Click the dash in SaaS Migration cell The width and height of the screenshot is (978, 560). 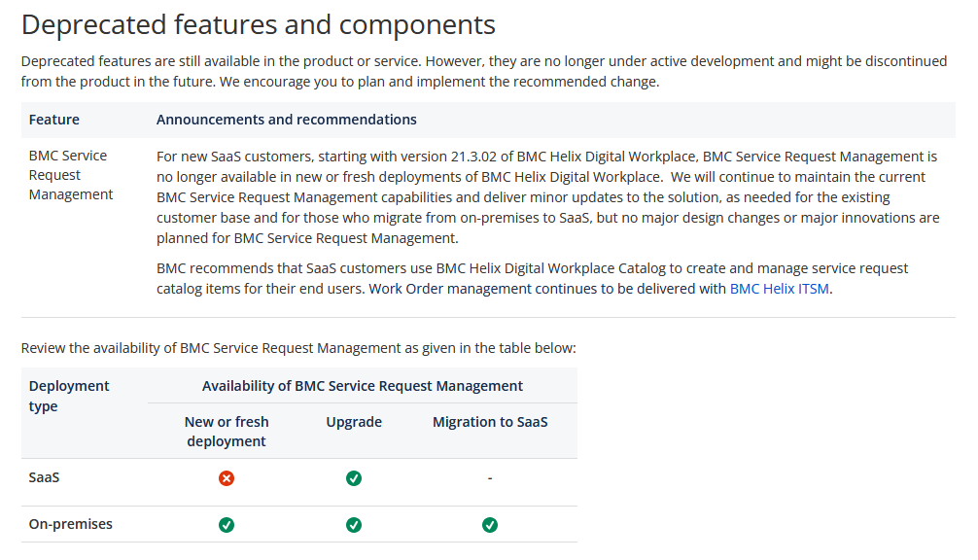tap(490, 477)
